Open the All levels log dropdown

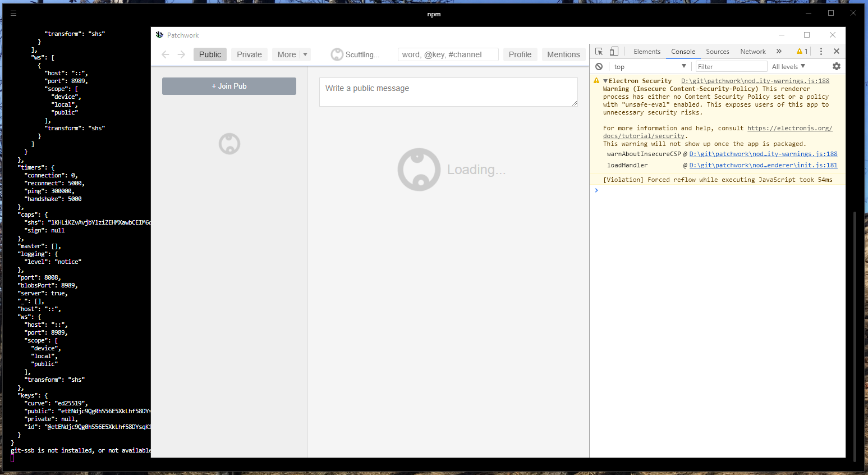788,66
